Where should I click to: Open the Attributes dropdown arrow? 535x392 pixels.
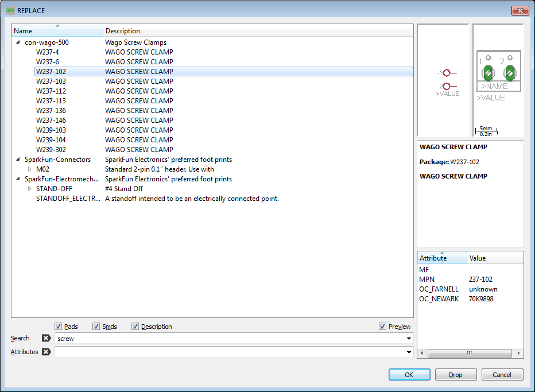[409, 352]
